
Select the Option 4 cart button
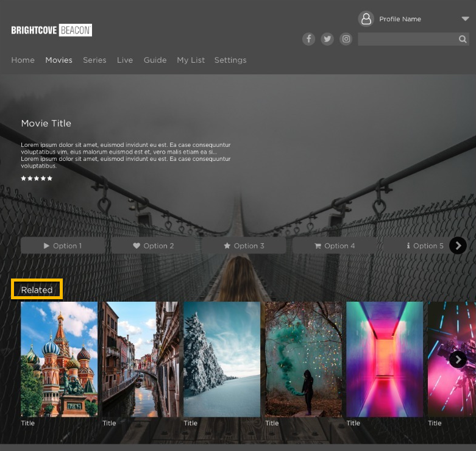coord(335,246)
